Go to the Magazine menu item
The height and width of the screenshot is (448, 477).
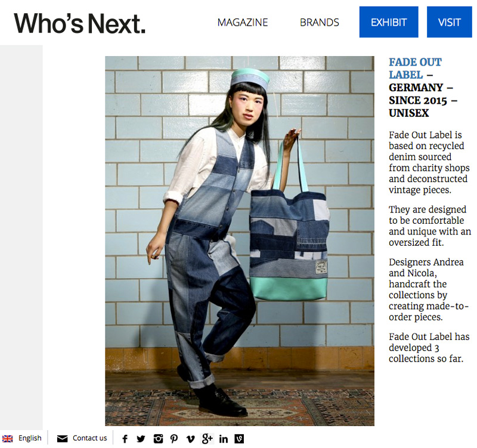coord(243,22)
